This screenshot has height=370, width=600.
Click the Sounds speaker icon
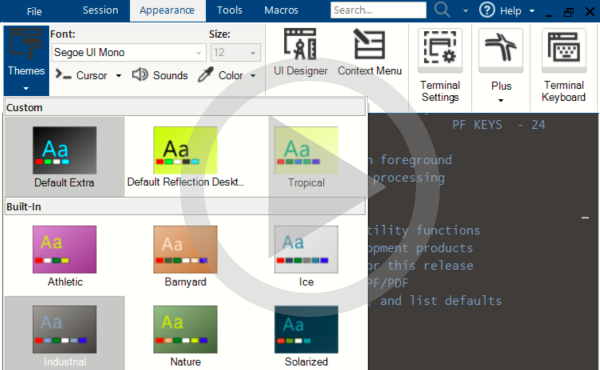point(140,75)
